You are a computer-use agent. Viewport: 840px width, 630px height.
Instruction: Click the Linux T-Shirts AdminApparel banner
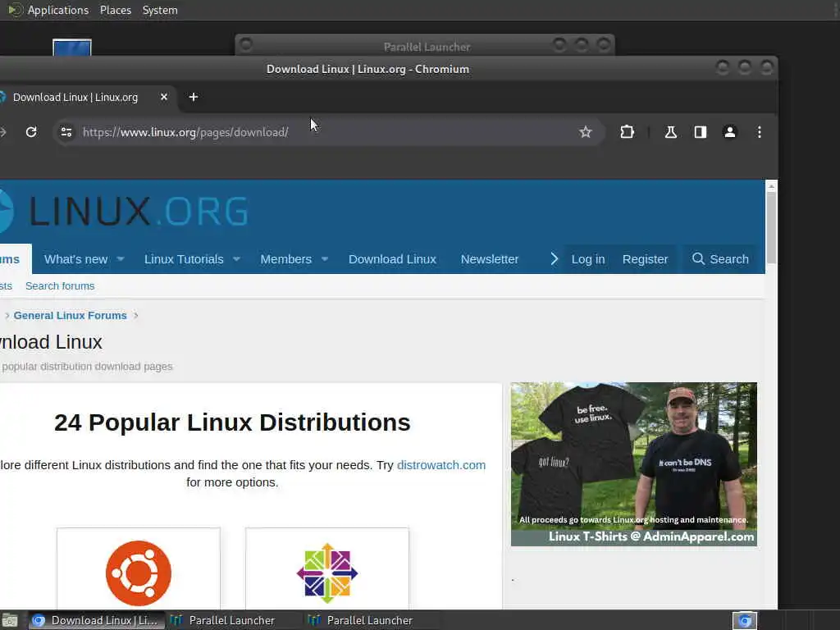(x=634, y=464)
